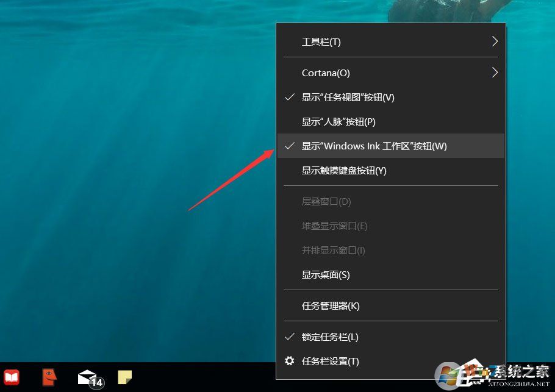Image resolution: width=555 pixels, height=392 pixels.
Task: Launch the orange face app on the taskbar
Action: coord(49,377)
